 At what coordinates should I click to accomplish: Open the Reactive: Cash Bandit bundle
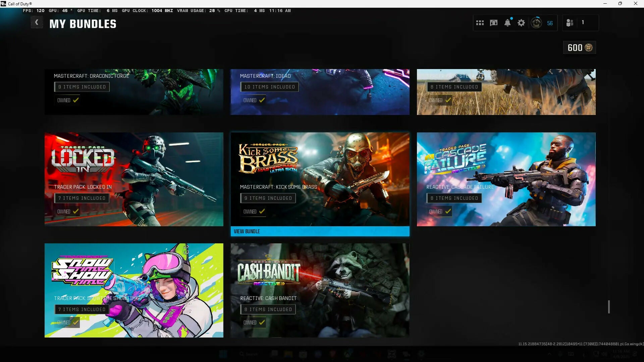pos(320,290)
